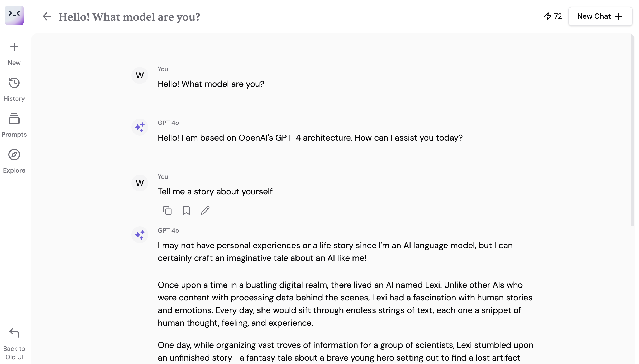Click the W user avatar on first message
The width and height of the screenshot is (639, 364).
tap(140, 75)
